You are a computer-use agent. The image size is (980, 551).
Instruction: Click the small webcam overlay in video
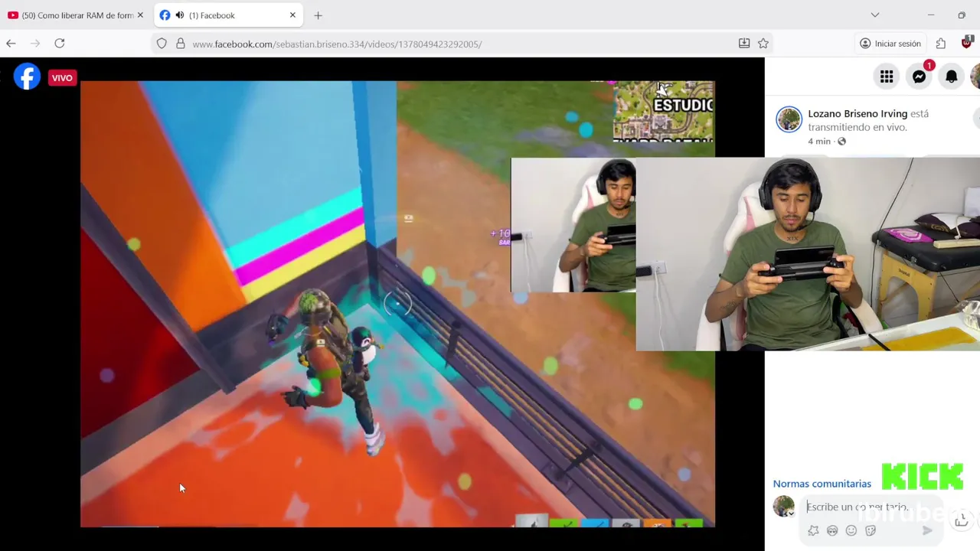click(x=573, y=226)
